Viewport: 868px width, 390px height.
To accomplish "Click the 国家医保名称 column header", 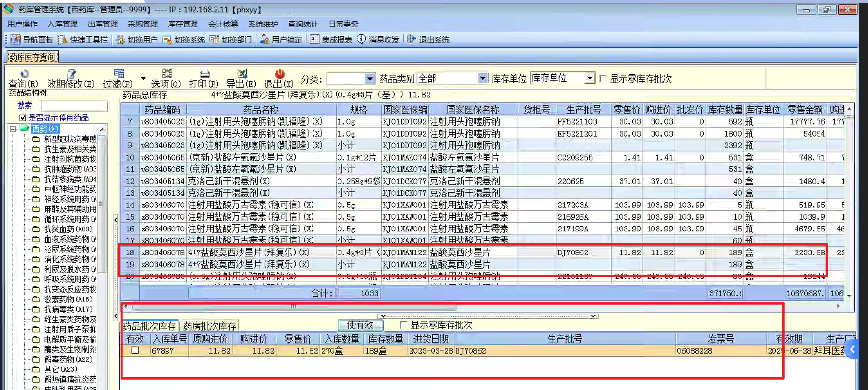I will 473,110.
